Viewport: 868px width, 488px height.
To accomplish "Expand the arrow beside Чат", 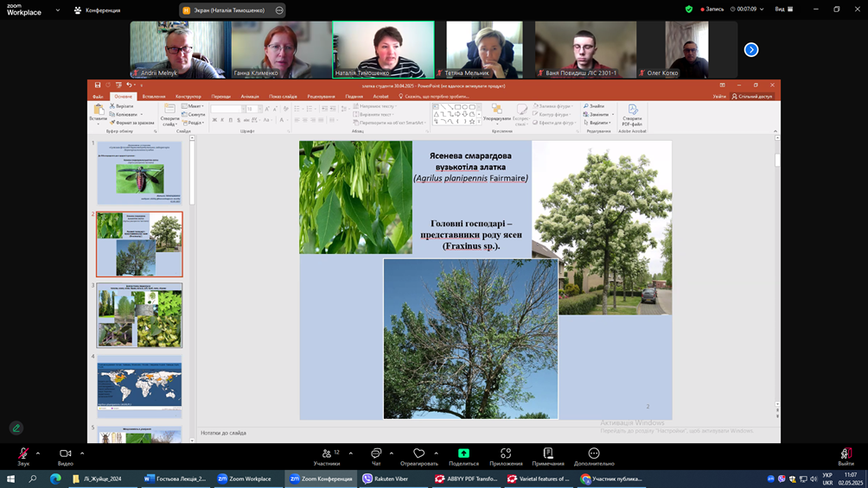I will click(392, 453).
